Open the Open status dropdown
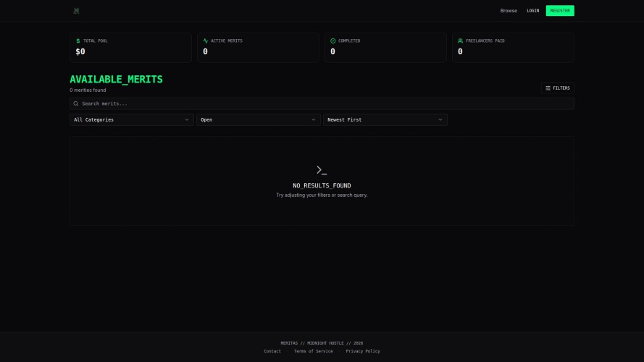The image size is (644, 362). (259, 120)
